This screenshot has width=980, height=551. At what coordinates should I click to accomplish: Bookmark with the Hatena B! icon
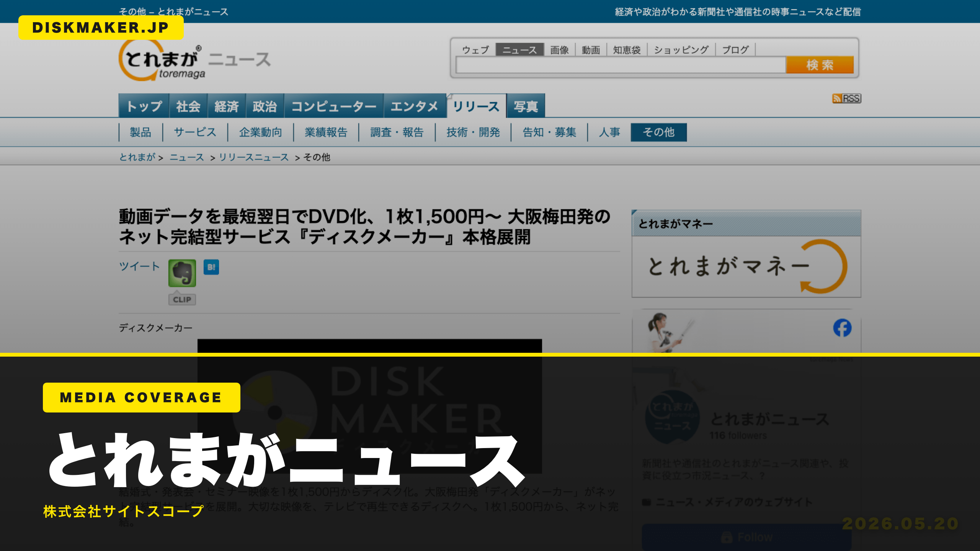(211, 267)
